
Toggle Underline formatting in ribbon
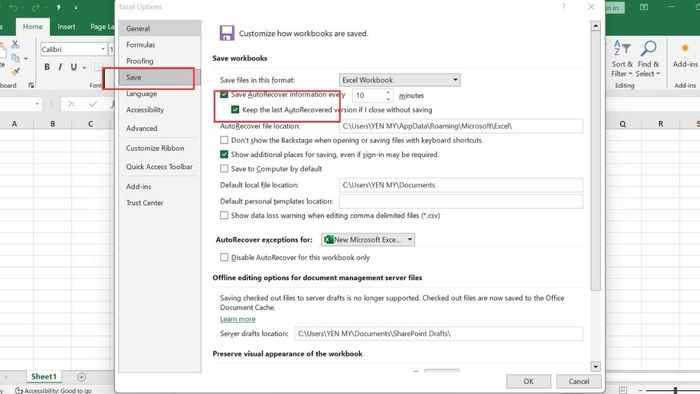pos(74,67)
